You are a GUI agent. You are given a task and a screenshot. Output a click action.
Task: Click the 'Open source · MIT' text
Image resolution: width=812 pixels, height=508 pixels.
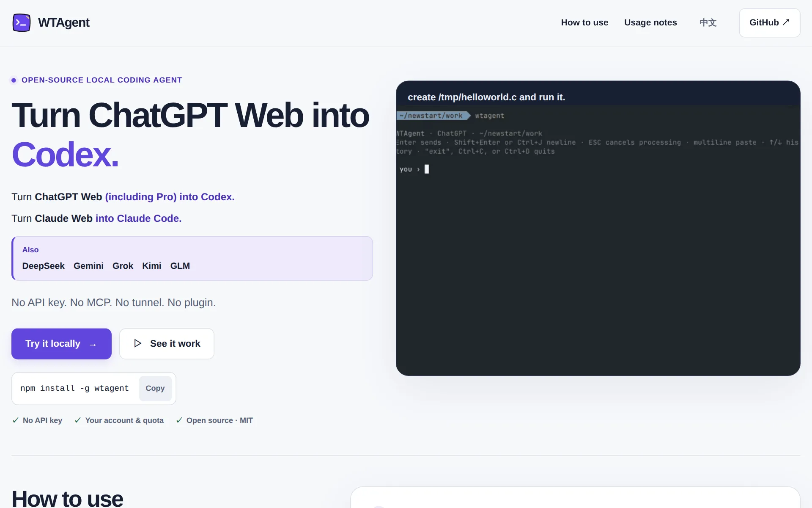coord(219,420)
